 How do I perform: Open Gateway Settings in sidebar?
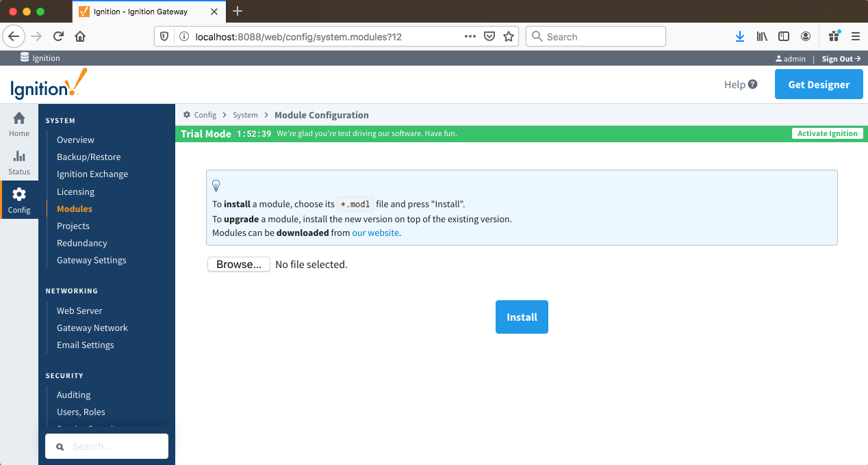pos(92,260)
